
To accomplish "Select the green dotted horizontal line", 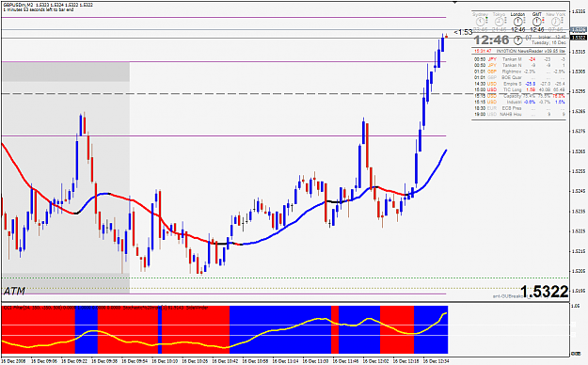I will click(285, 278).
